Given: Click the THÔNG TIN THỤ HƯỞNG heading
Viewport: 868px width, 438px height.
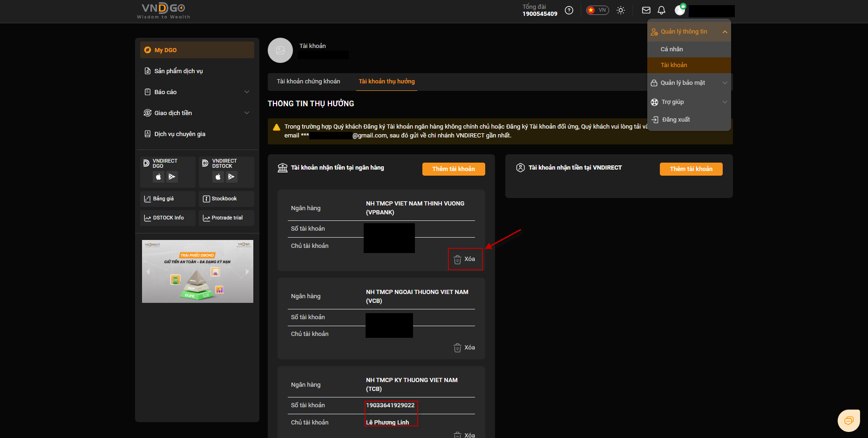Looking at the screenshot, I should 311,103.
